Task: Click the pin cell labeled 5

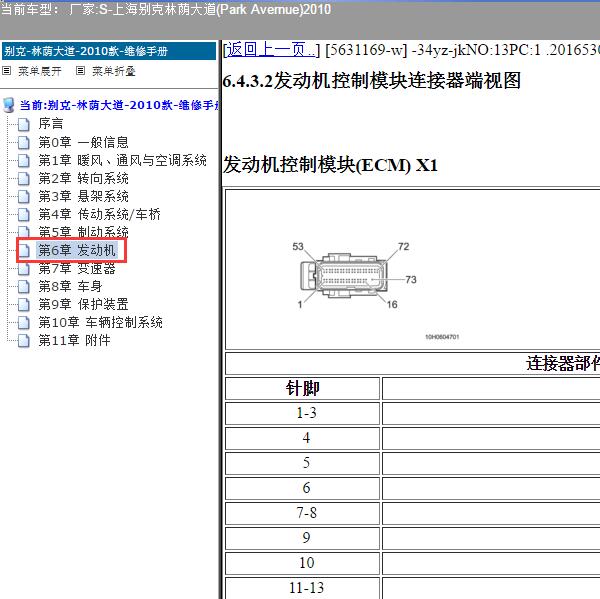Action: tap(303, 463)
